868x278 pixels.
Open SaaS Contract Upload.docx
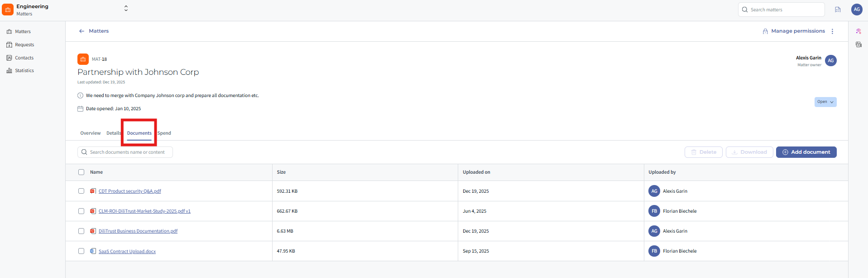pyautogui.click(x=127, y=252)
